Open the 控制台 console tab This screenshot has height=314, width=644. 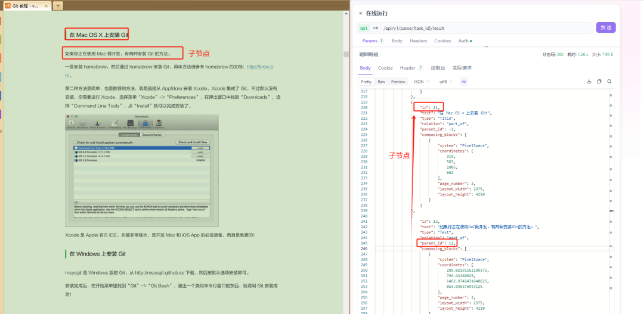pos(438,68)
